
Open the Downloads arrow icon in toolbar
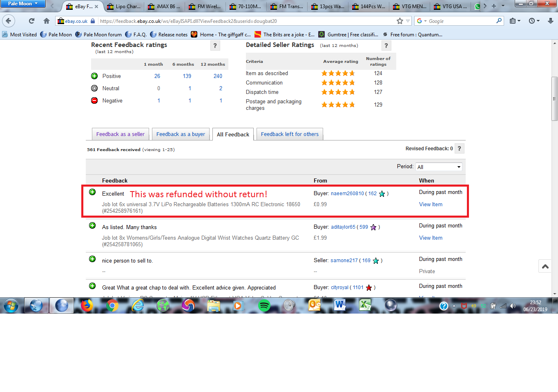pos(550,21)
